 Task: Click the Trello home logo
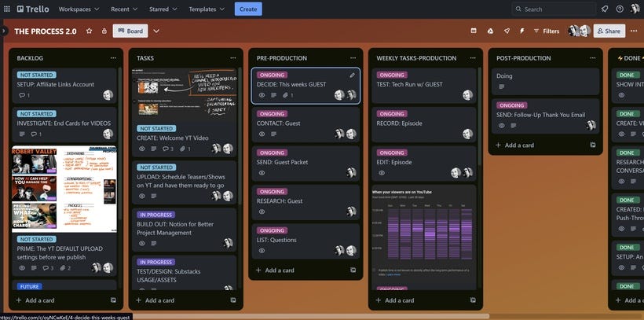pos(33,9)
